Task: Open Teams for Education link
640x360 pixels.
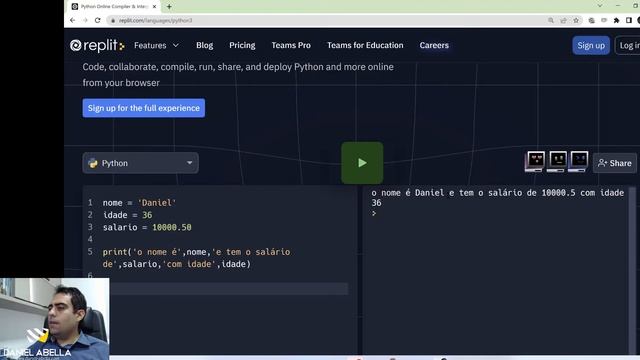Action: tap(365, 45)
